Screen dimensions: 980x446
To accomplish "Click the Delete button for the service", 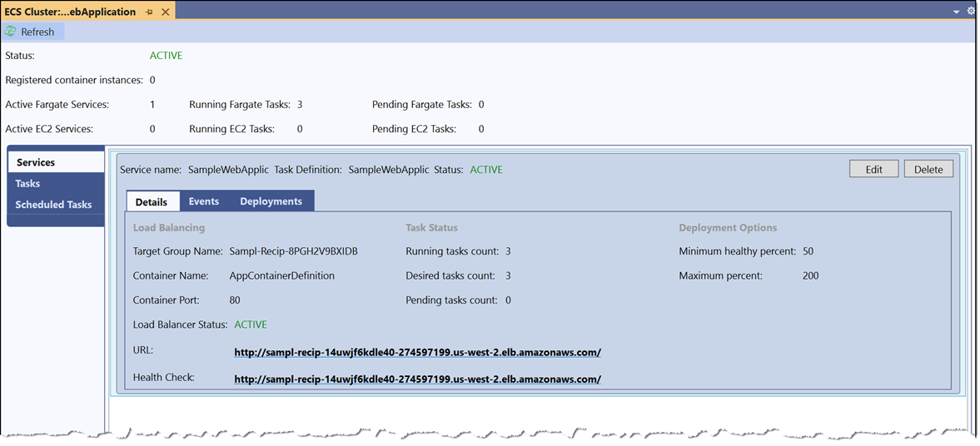I will [928, 169].
